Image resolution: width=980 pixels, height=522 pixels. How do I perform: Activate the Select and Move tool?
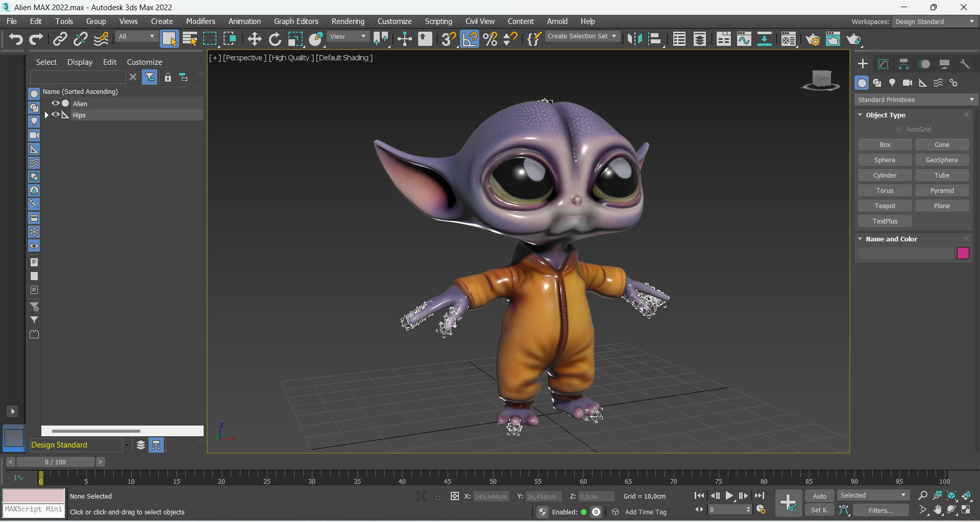254,39
